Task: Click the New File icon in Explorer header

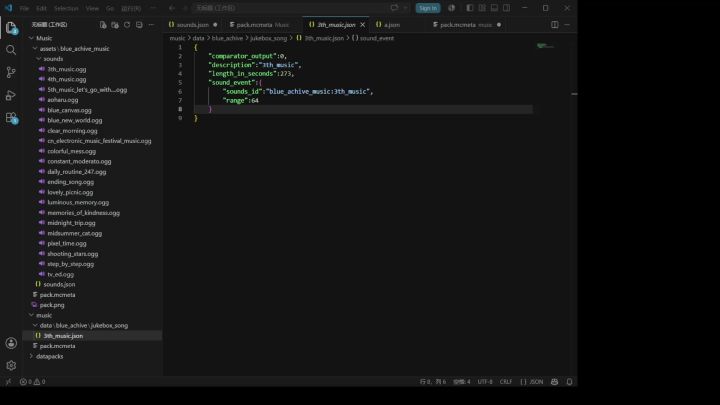Action: tap(103, 25)
